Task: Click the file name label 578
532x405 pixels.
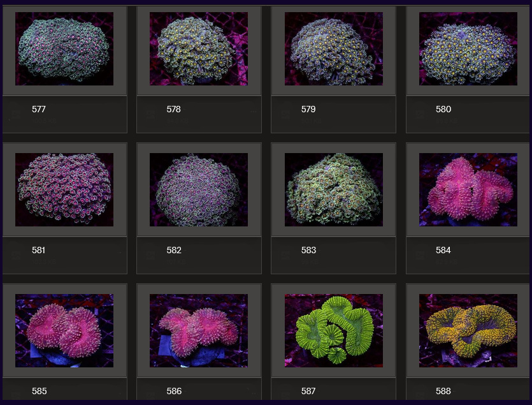Action: [174, 109]
